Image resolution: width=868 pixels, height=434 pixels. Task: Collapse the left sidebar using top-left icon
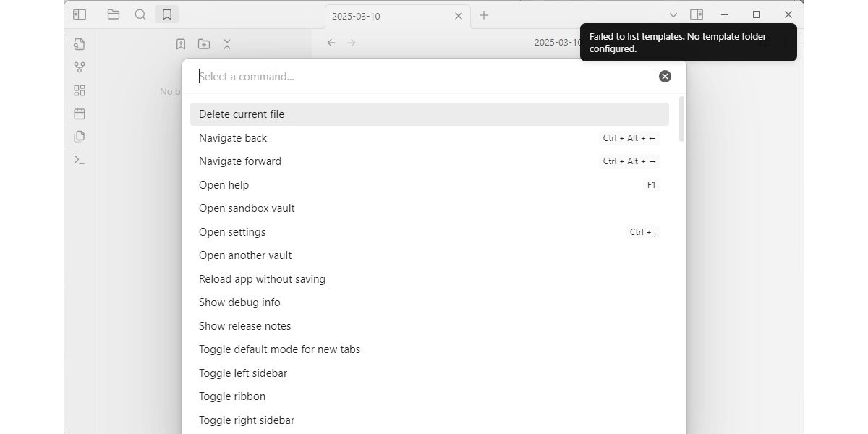[x=80, y=14]
